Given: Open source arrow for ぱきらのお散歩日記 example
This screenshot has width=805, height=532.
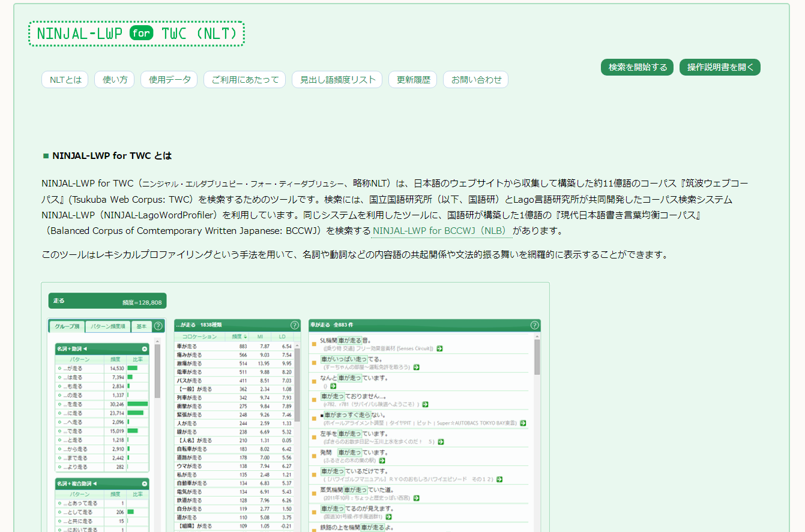Looking at the screenshot, I should (441, 441).
